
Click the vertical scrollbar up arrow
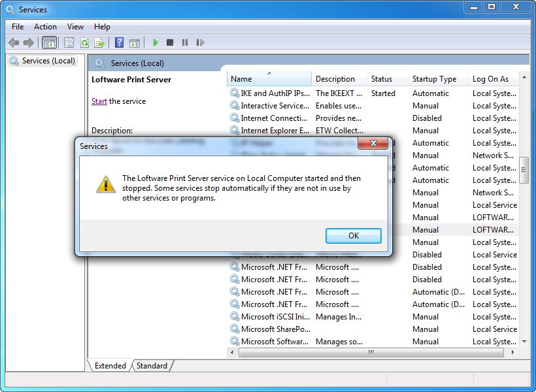pos(524,78)
